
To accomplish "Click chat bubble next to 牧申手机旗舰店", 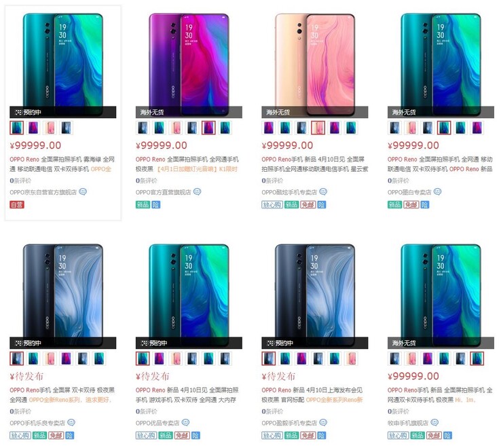I will (434, 422).
